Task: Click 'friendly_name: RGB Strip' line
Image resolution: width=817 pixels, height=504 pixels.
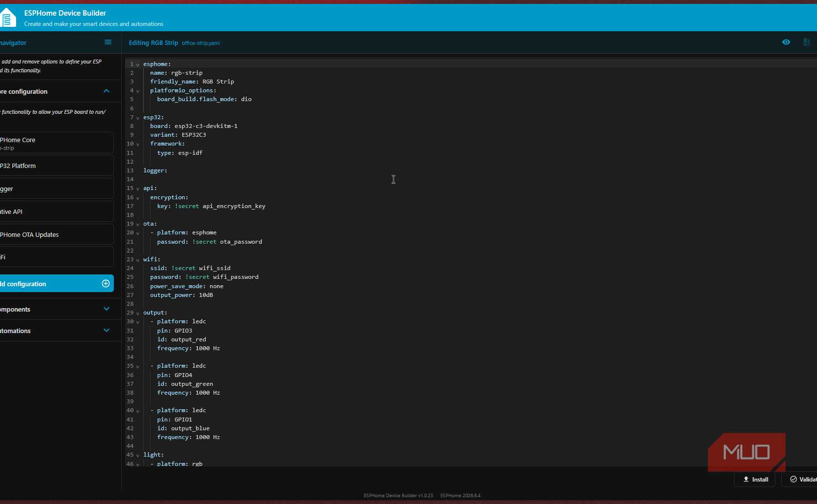Action: coord(192,82)
